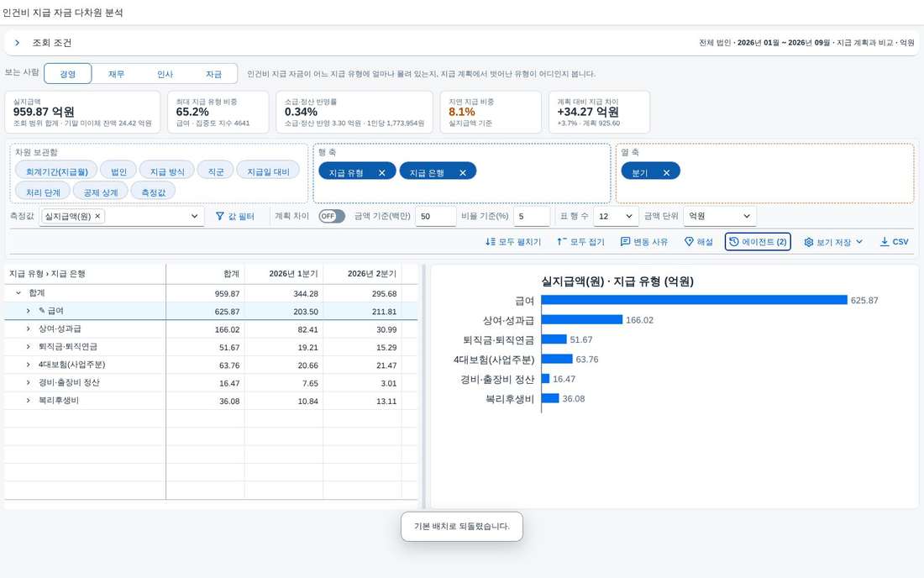
Task: Expand the 상여·성과급 row
Action: coord(28,328)
